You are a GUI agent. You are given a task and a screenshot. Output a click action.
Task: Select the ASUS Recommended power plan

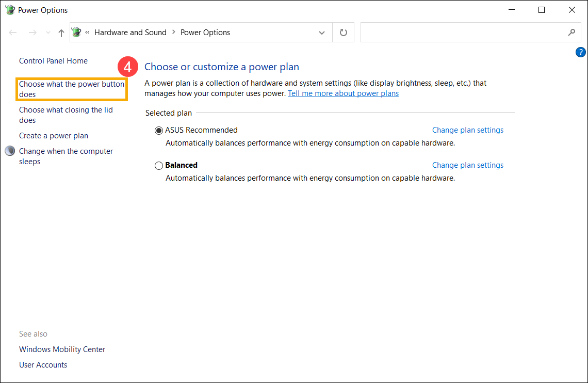(159, 131)
